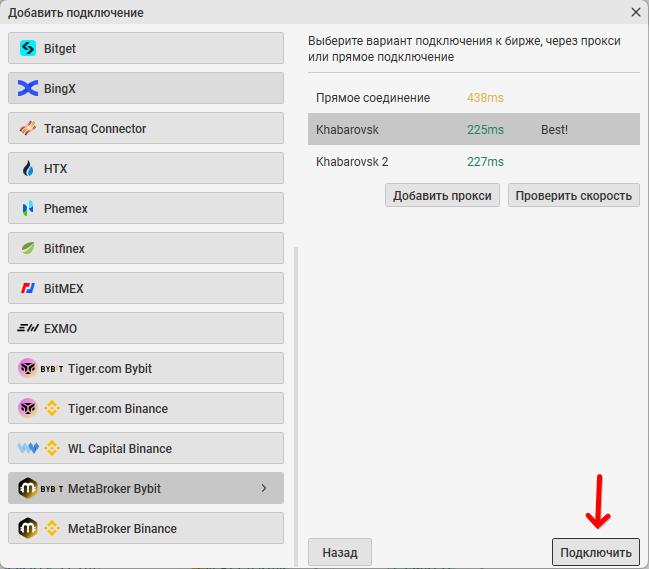The image size is (649, 569).
Task: Choose the Bitfinex exchange name
Action: tap(64, 249)
